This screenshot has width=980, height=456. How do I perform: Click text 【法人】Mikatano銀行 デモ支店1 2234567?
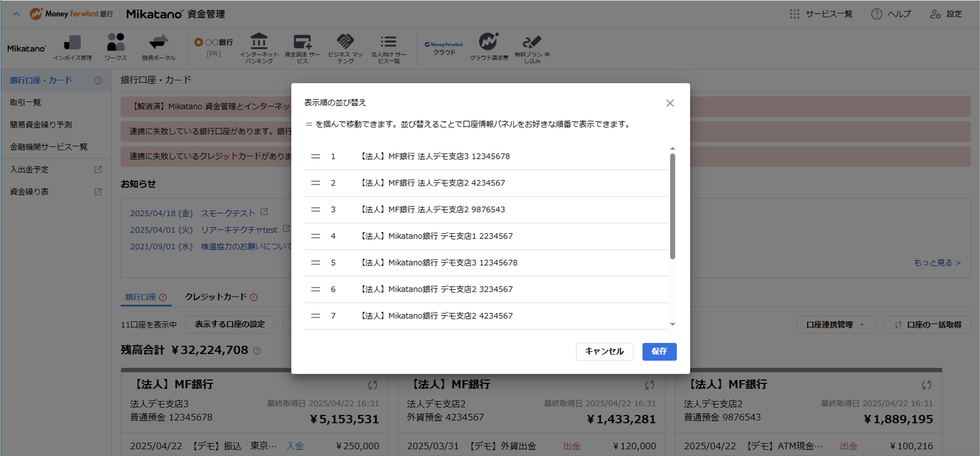click(436, 236)
